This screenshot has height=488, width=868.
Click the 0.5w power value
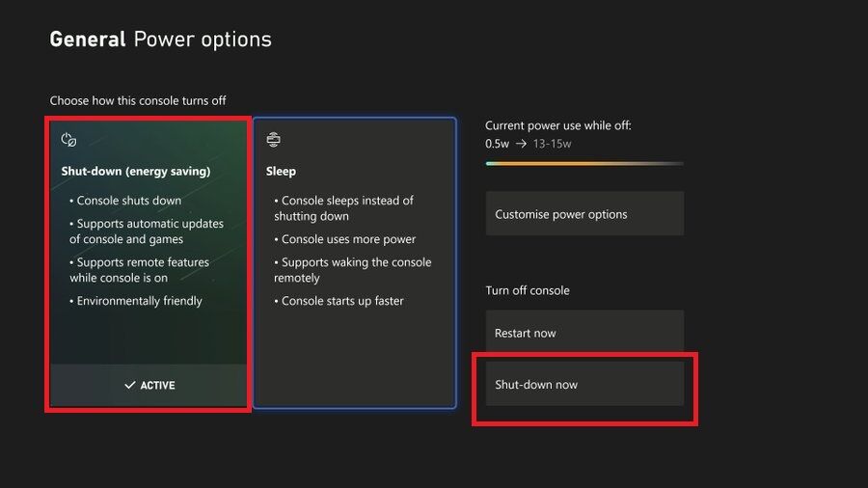coord(498,144)
